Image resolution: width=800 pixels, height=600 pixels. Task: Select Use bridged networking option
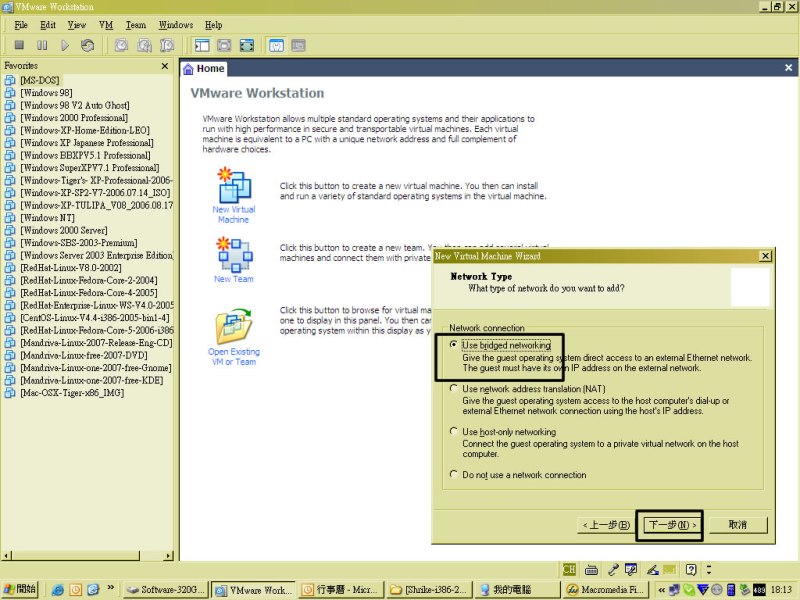[x=453, y=345]
